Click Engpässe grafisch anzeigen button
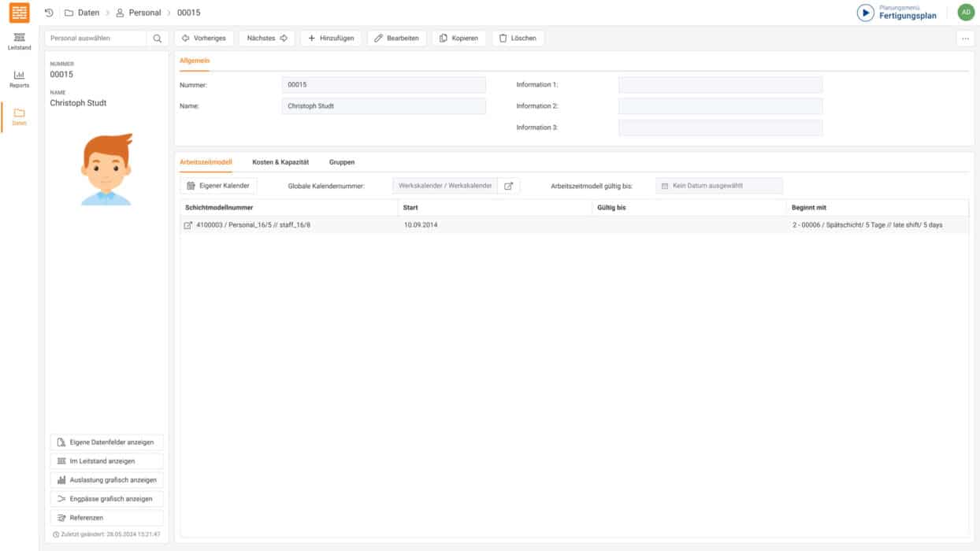 (106, 499)
